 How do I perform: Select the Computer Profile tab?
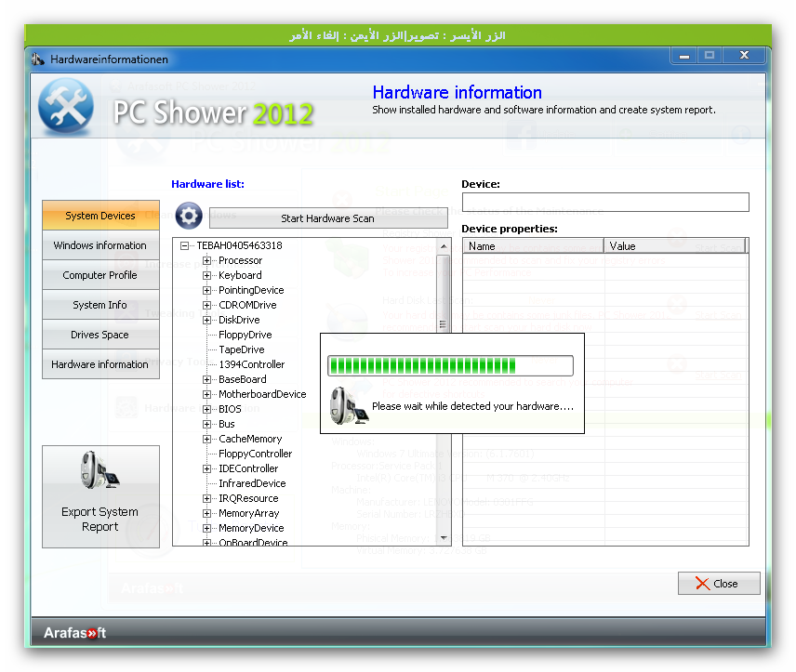[100, 275]
